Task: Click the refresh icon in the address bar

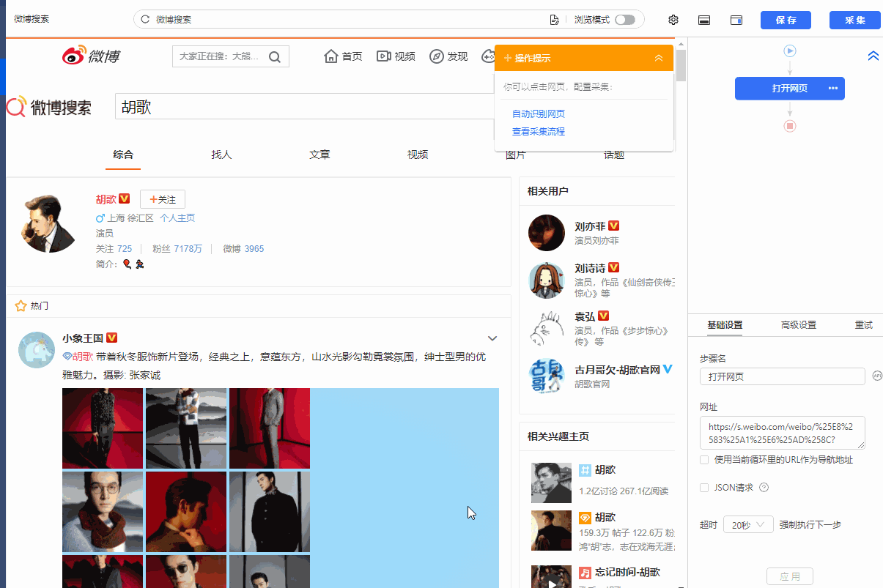Action: pyautogui.click(x=145, y=20)
